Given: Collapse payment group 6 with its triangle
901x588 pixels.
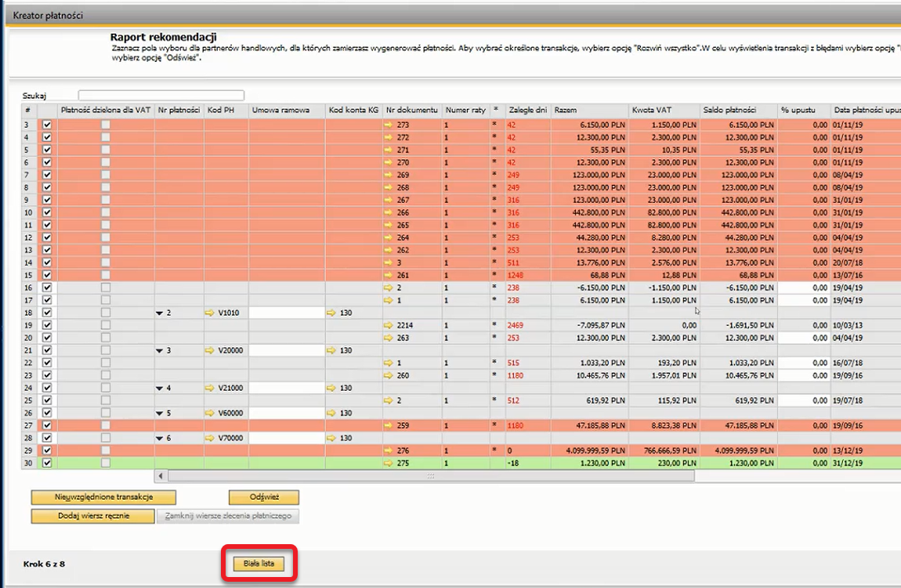Looking at the screenshot, I should [159, 438].
